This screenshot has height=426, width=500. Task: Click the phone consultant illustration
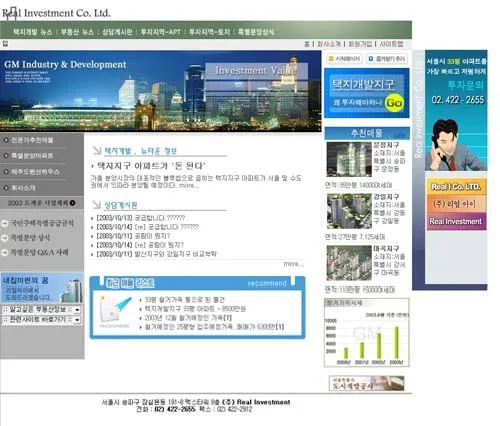pos(455,145)
